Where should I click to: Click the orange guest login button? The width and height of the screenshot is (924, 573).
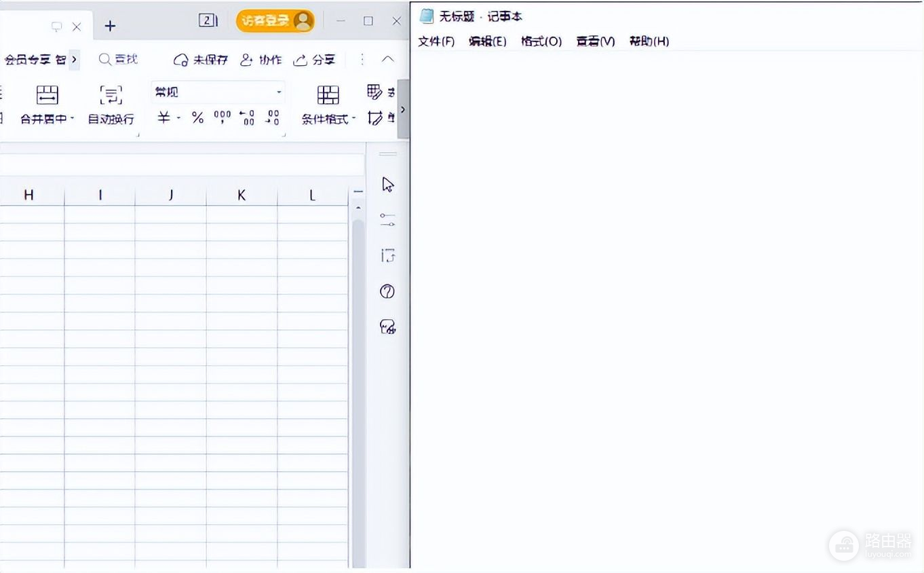(275, 21)
